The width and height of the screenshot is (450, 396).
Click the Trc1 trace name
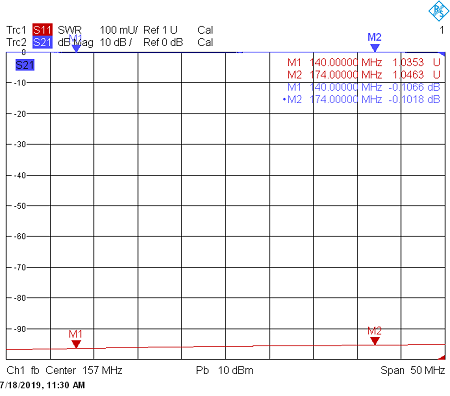point(16,30)
